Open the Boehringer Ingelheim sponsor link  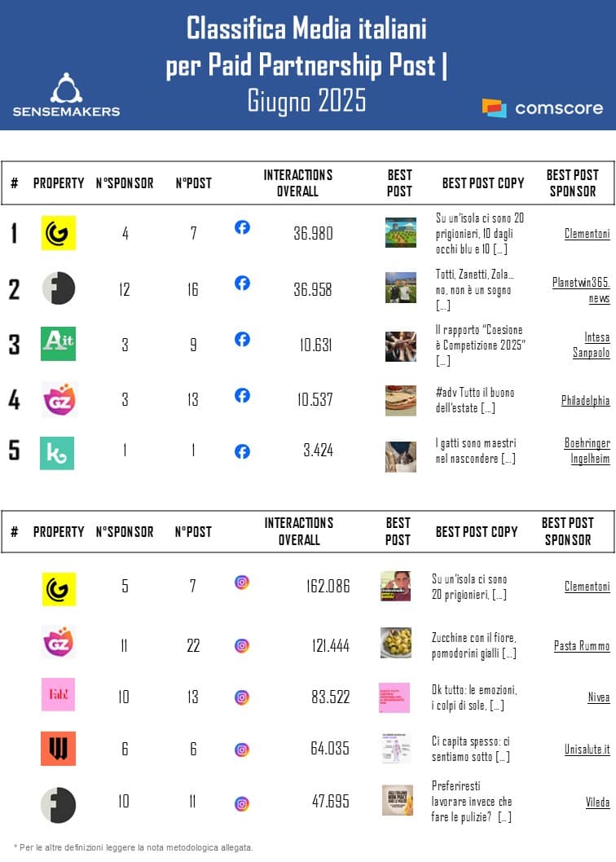coord(587,451)
